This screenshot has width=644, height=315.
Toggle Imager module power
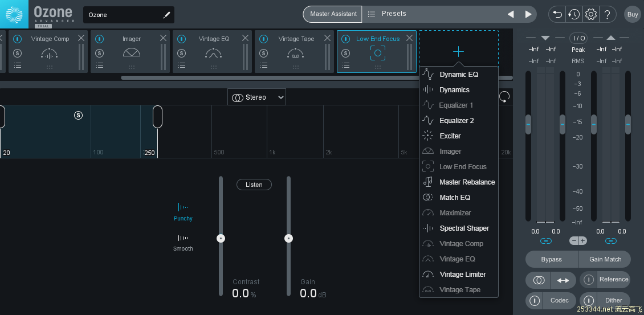tap(99, 39)
